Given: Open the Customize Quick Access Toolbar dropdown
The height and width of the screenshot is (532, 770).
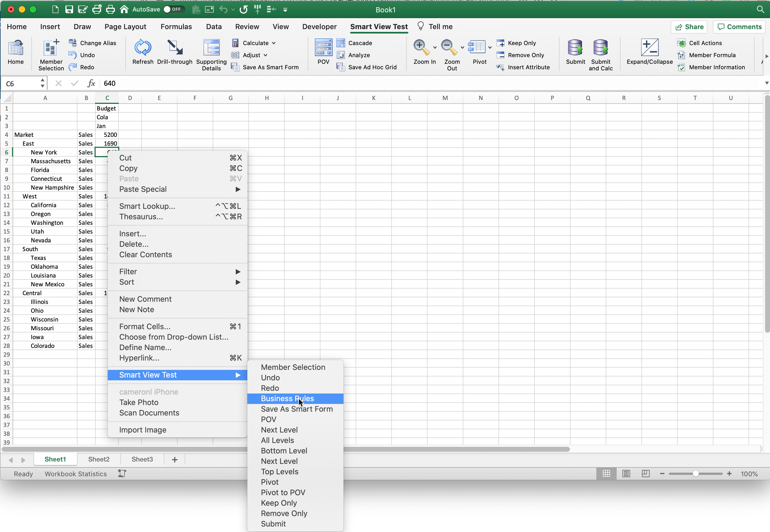Looking at the screenshot, I should click(285, 10).
